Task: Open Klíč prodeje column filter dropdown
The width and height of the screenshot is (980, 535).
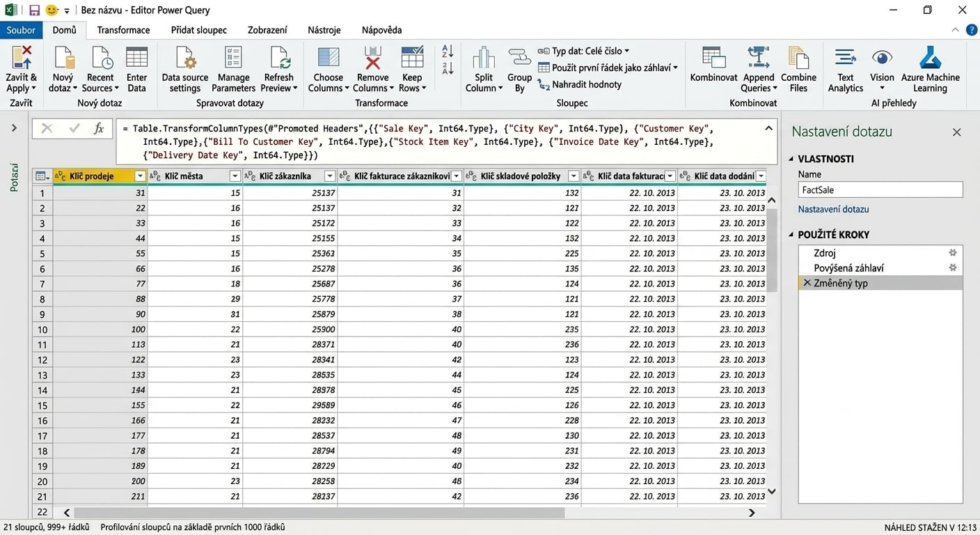Action: tap(140, 176)
